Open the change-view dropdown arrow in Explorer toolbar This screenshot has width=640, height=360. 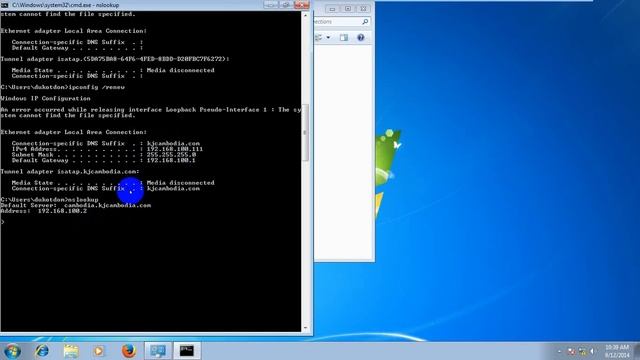tap(328, 38)
